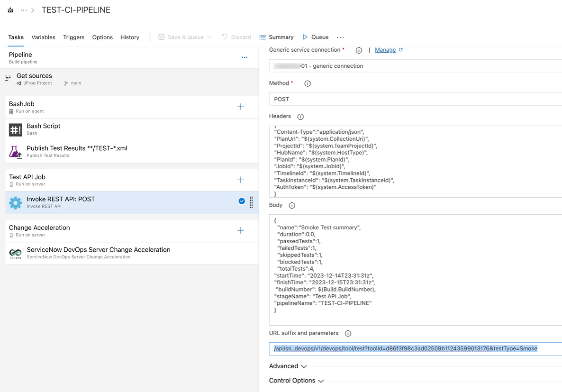Screen dimensions: 562x392
Task: Click the TEST-CI-PIPELINE title
Action: pyautogui.click(x=76, y=10)
